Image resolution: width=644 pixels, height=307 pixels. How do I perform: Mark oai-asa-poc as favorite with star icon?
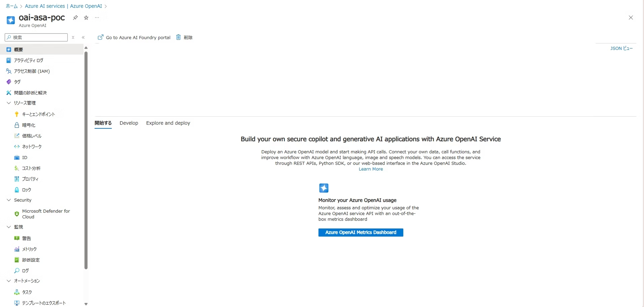point(86,18)
